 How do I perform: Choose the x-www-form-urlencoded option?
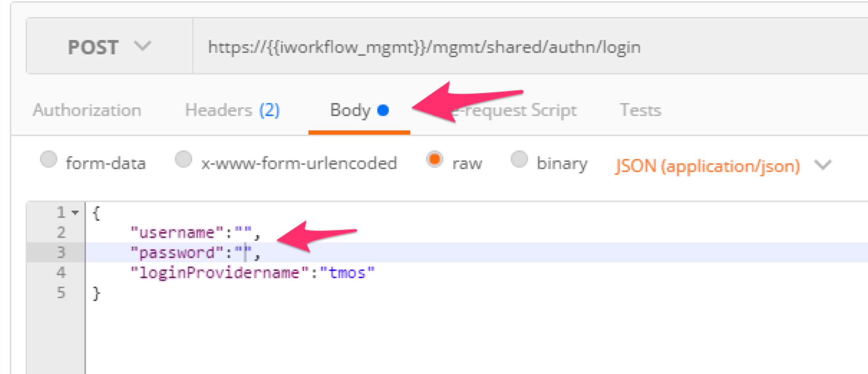pyautogui.click(x=184, y=159)
